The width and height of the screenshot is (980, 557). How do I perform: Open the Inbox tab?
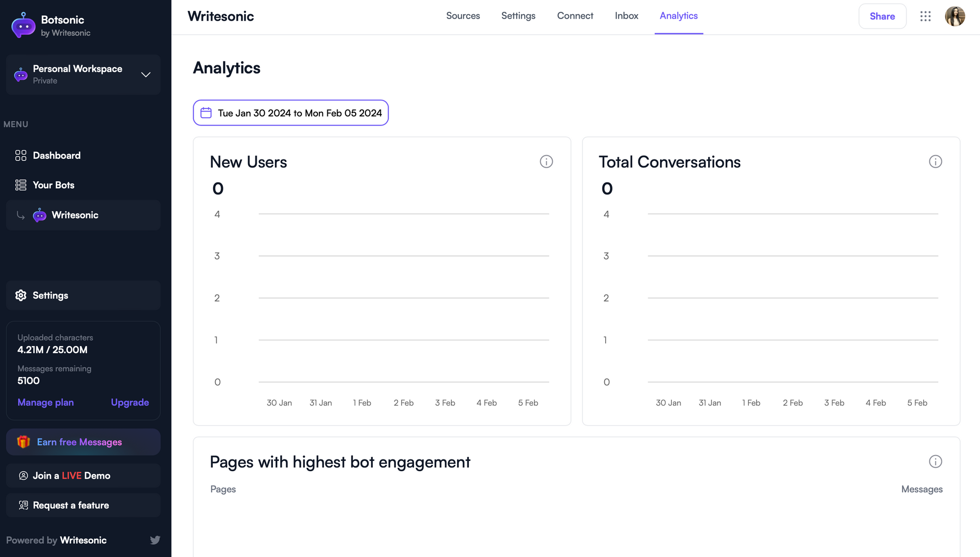pyautogui.click(x=626, y=16)
